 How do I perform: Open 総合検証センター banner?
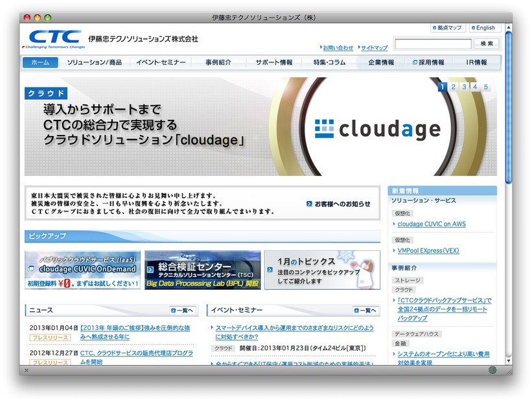pos(203,270)
